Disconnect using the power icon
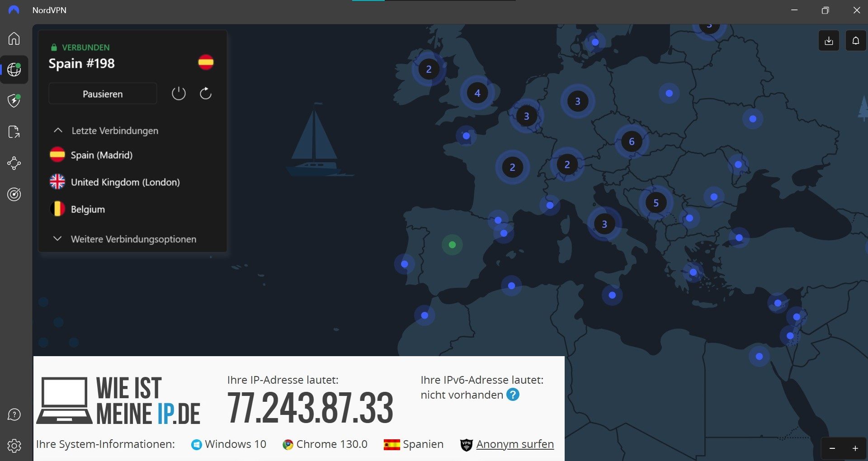 179,94
